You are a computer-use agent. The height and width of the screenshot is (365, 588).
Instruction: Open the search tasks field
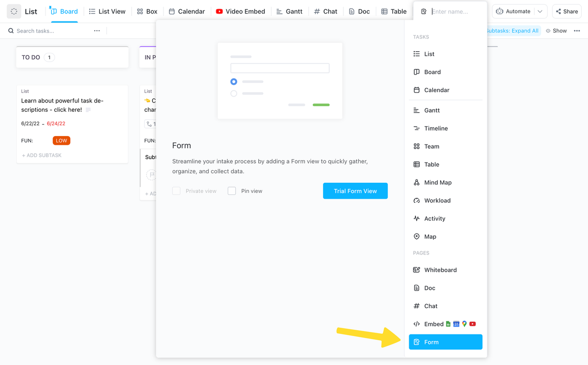(34, 30)
